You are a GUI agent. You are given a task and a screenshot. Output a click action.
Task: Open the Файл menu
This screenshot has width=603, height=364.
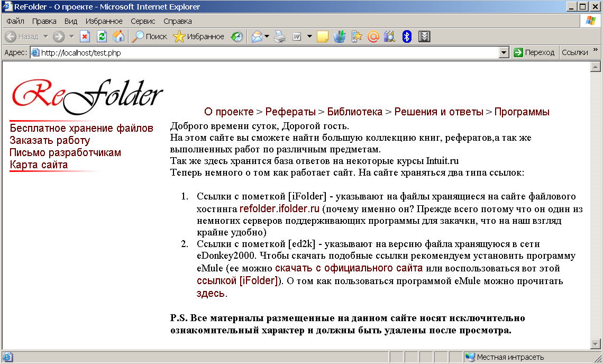[15, 21]
